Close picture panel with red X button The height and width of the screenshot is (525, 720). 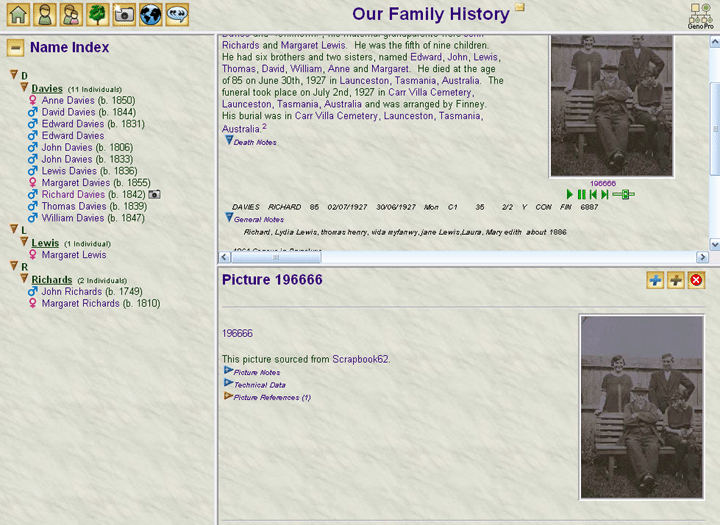pos(696,281)
